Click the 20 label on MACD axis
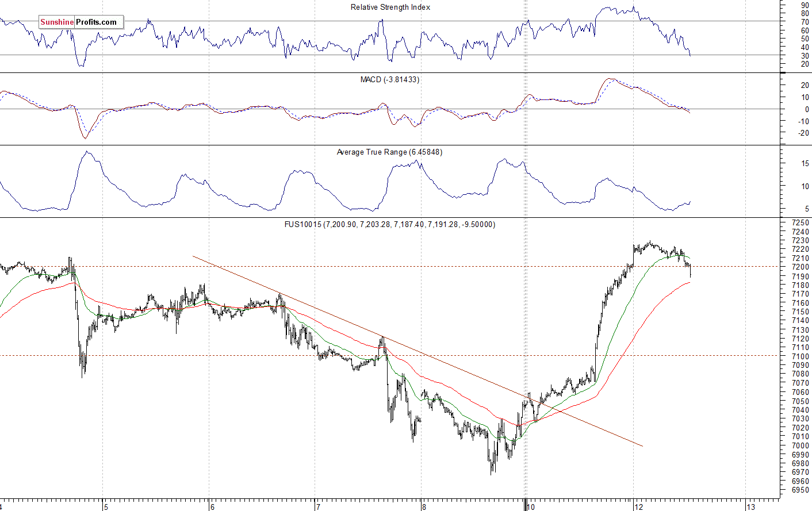The height and width of the screenshot is (511, 812). pyautogui.click(x=805, y=85)
